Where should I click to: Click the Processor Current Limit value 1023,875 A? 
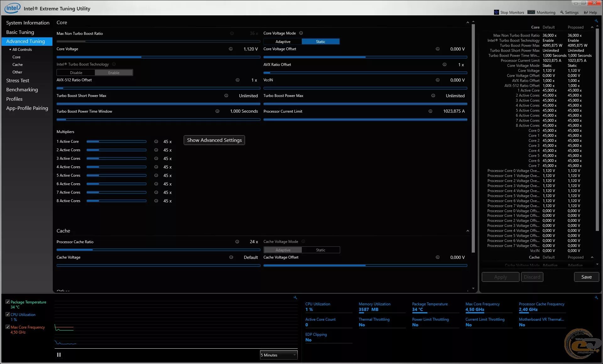(454, 111)
